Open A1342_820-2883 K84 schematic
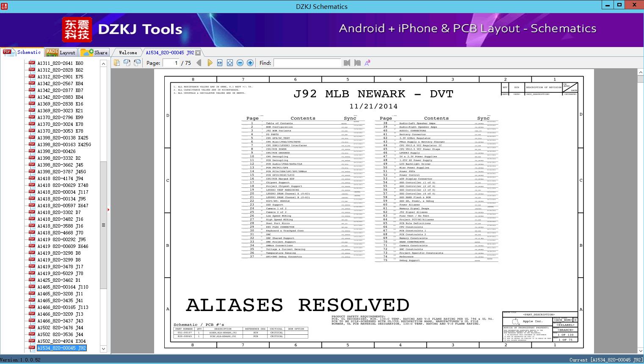Screen dimensions: 644x364 (x=60, y=97)
